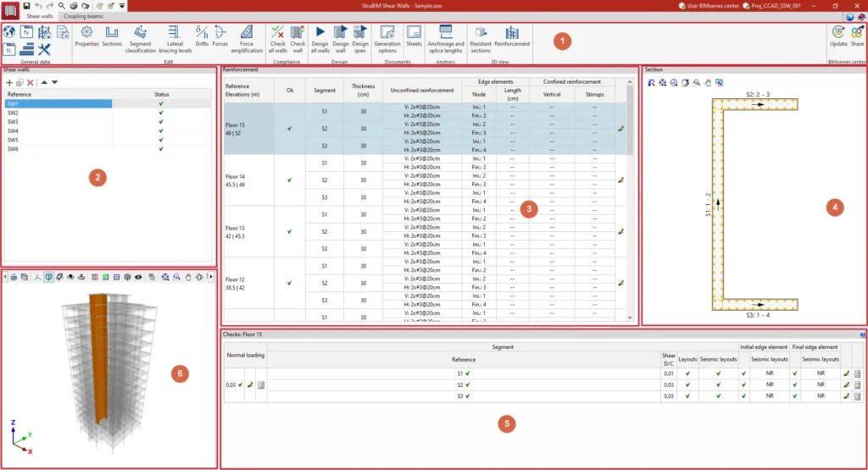Viewport: 868px width, 470px height.
Task: Select shear wall SW4 in the list
Action: (108, 131)
